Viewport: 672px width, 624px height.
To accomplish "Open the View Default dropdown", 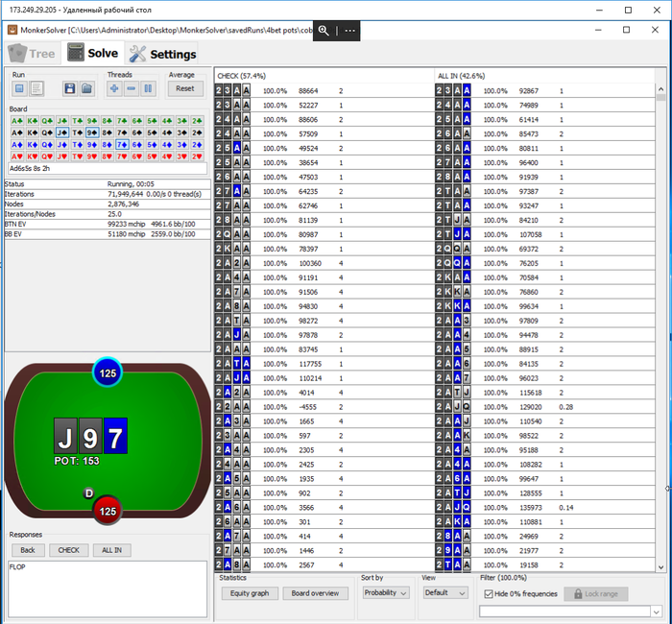I will pos(444,592).
